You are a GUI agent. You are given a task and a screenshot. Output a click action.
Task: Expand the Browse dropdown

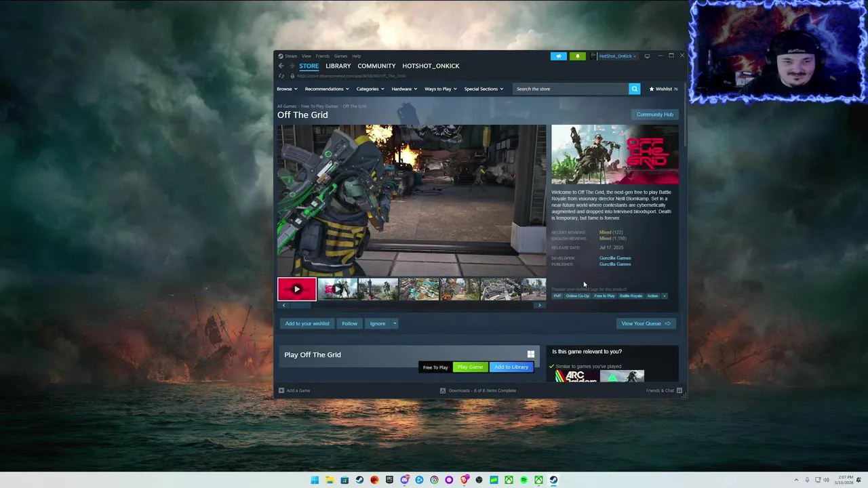[287, 89]
